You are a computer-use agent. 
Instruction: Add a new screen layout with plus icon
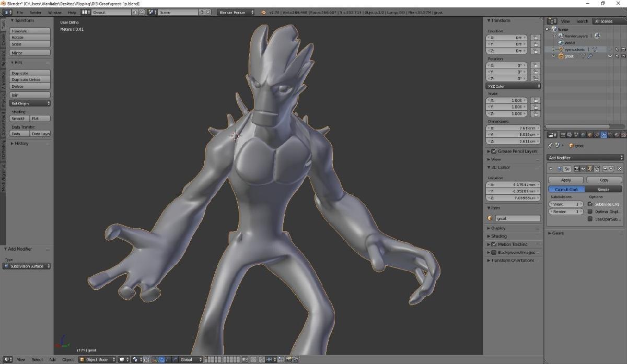135,12
